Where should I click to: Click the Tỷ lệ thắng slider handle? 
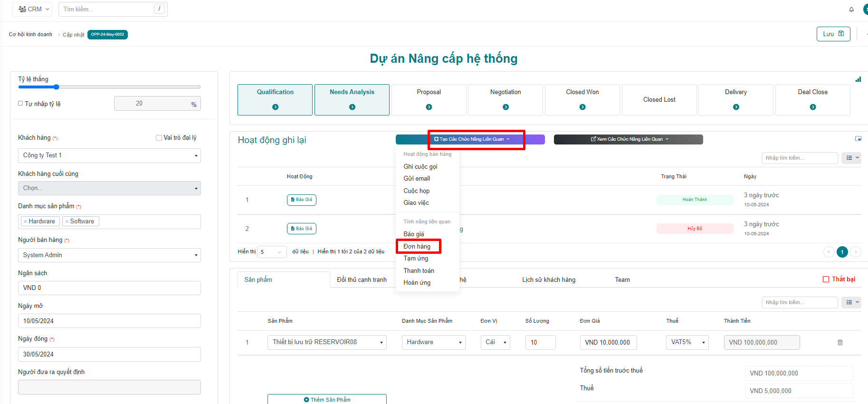pos(57,87)
